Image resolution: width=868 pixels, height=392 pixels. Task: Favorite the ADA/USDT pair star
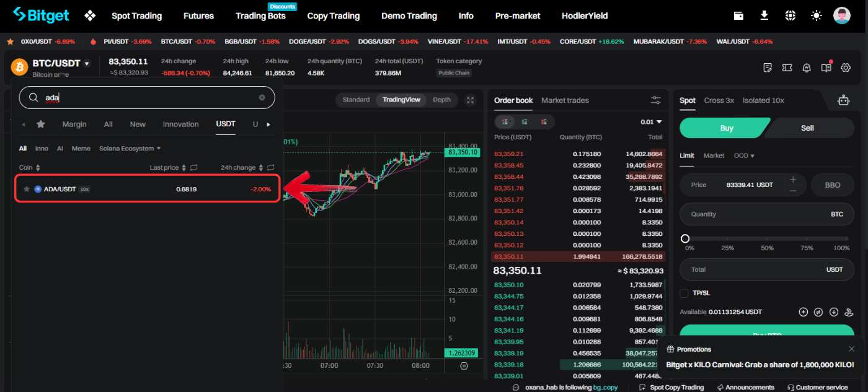pos(26,189)
